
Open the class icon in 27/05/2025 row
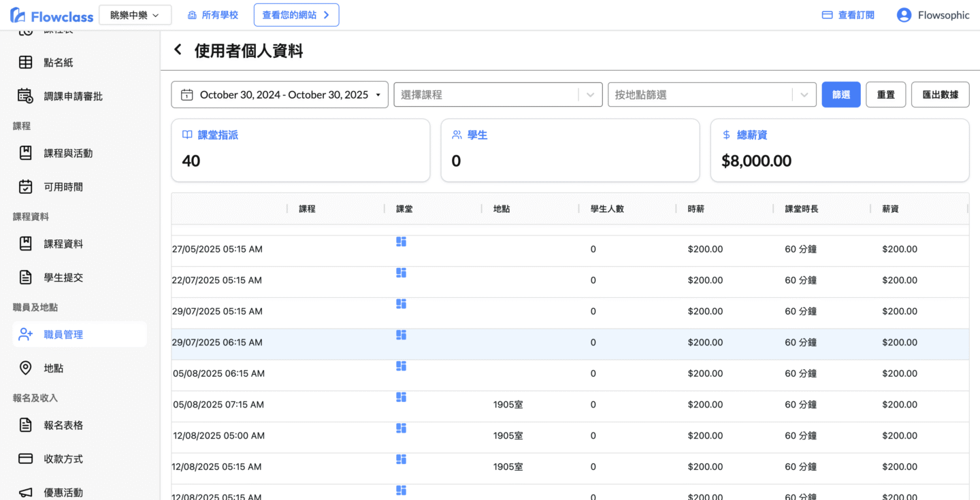coord(401,241)
